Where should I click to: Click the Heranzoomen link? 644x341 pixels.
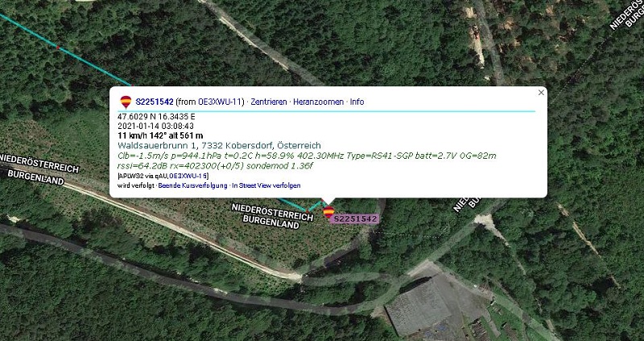318,102
